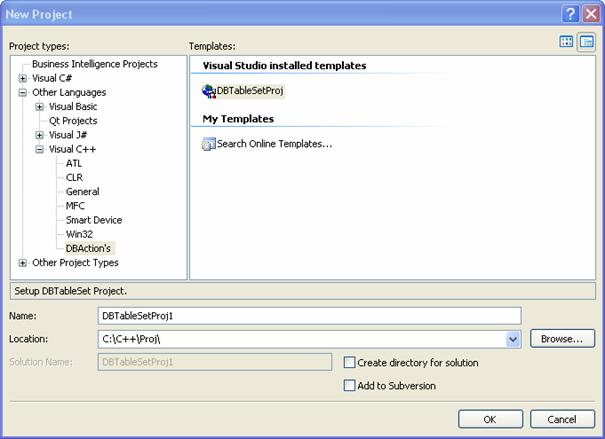Image resolution: width=605 pixels, height=439 pixels.
Task: Open the Location dropdown list
Action: (513, 339)
